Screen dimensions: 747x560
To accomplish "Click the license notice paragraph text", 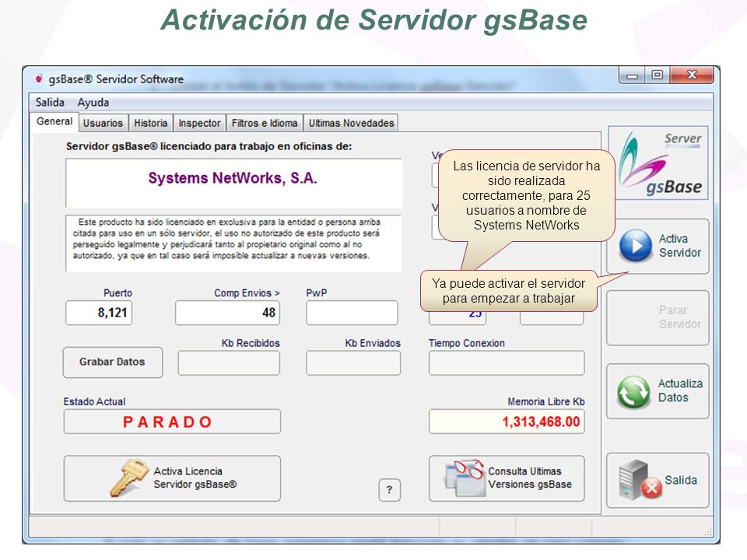I will coord(226,239).
